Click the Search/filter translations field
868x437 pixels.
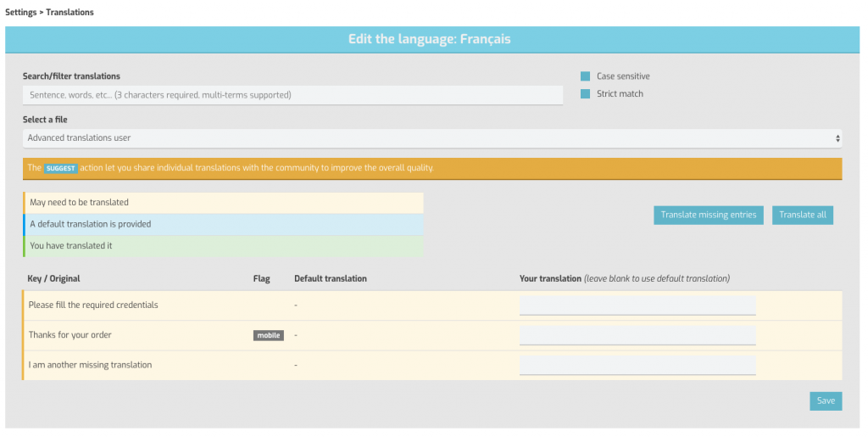pos(292,95)
